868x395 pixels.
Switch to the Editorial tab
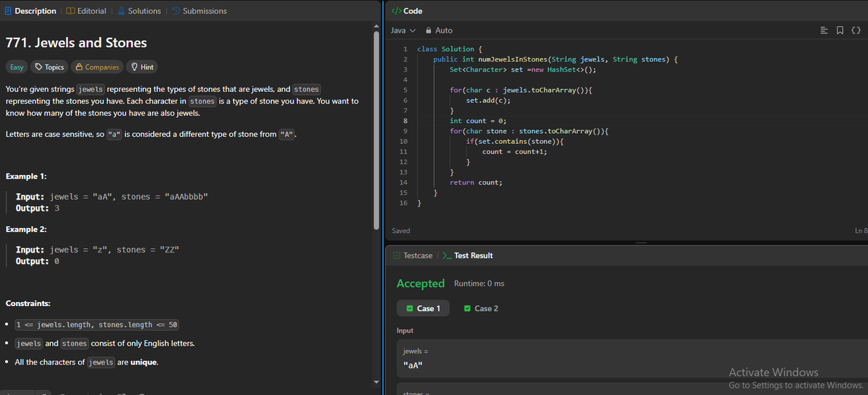click(86, 11)
